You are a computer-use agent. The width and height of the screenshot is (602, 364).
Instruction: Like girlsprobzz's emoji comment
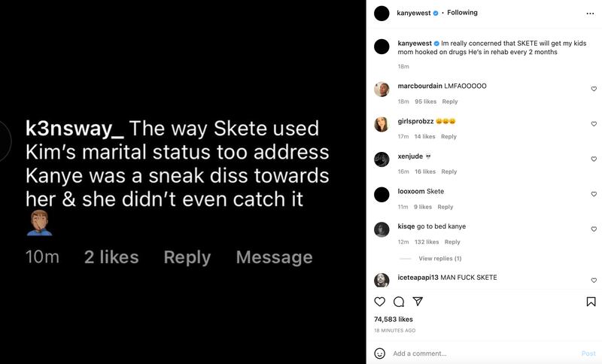click(594, 124)
